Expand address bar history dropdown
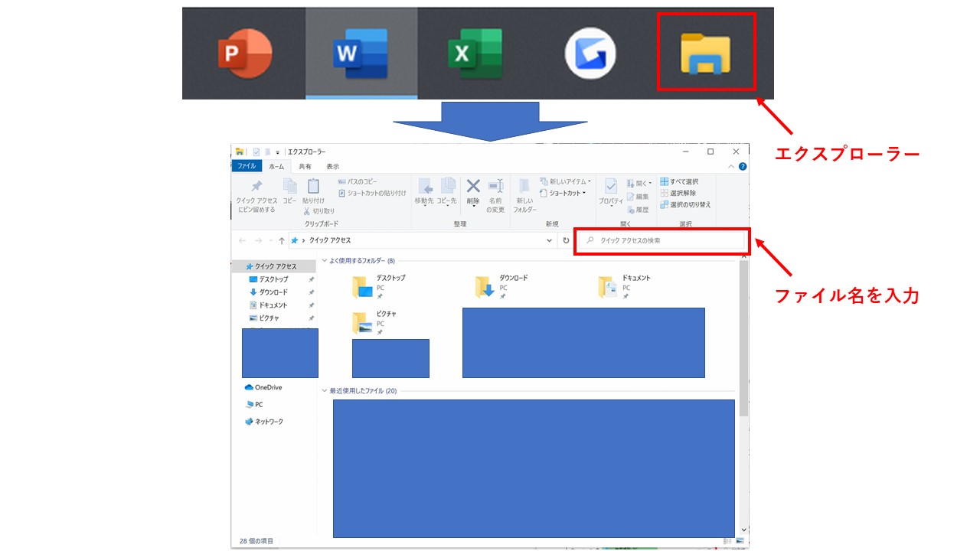Screen dimensions: 980x551 point(549,240)
